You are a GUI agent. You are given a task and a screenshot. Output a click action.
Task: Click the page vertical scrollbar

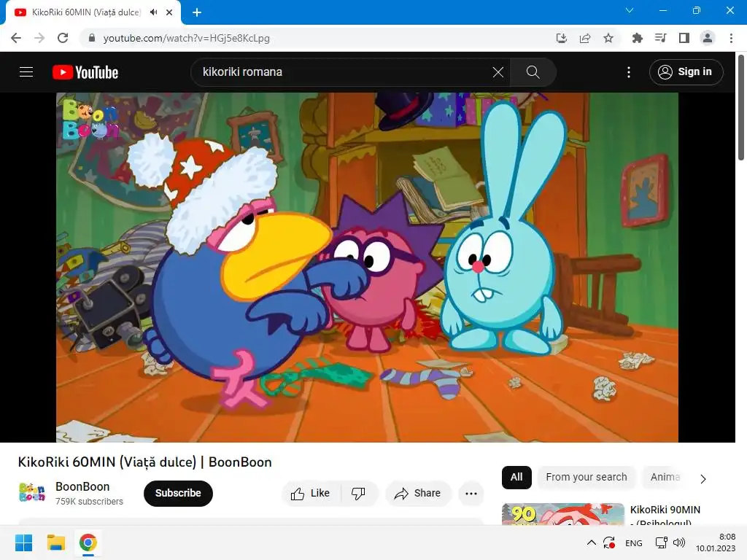(x=741, y=107)
